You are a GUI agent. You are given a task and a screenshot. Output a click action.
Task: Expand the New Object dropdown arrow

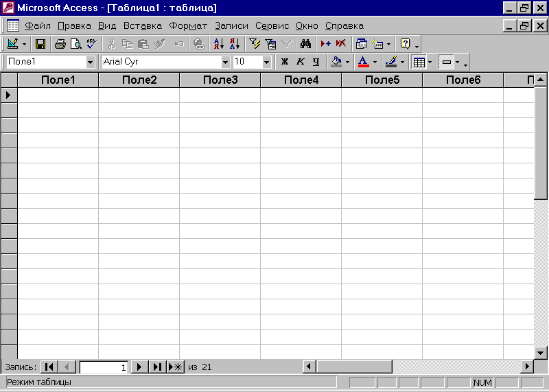388,44
